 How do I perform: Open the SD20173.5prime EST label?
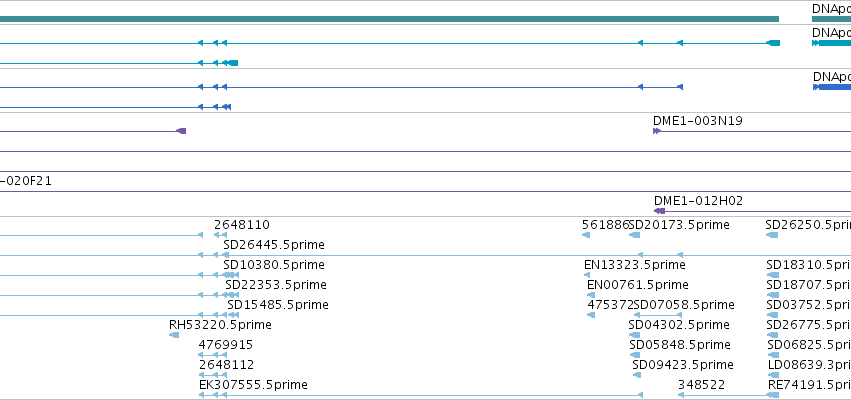679,225
